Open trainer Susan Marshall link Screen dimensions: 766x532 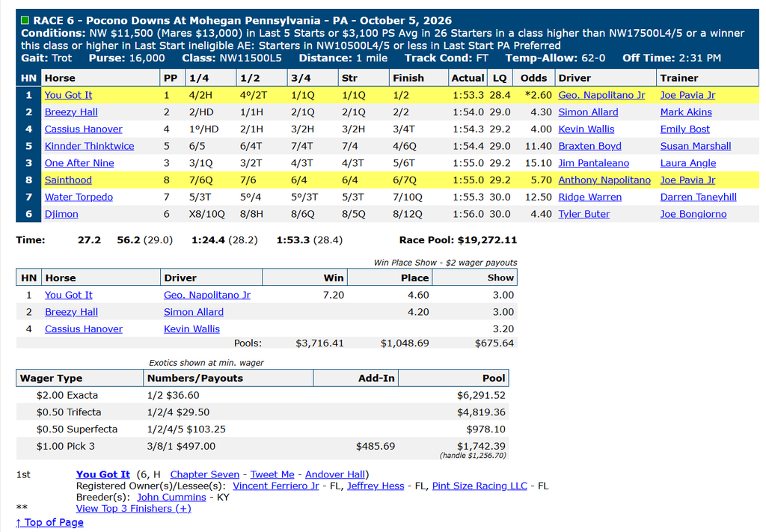(696, 146)
